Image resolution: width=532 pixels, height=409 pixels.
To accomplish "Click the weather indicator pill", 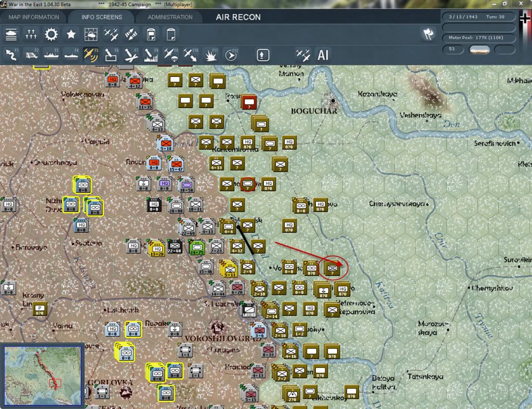I will [x=480, y=50].
